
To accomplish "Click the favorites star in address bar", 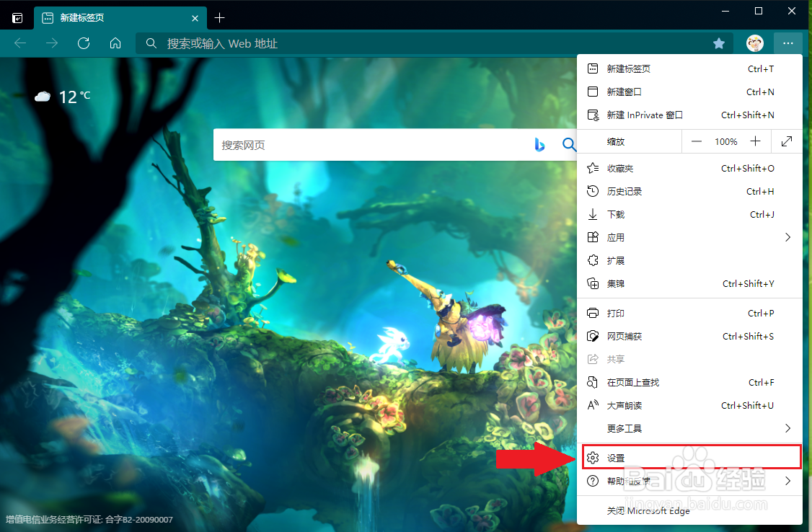I will 719,43.
